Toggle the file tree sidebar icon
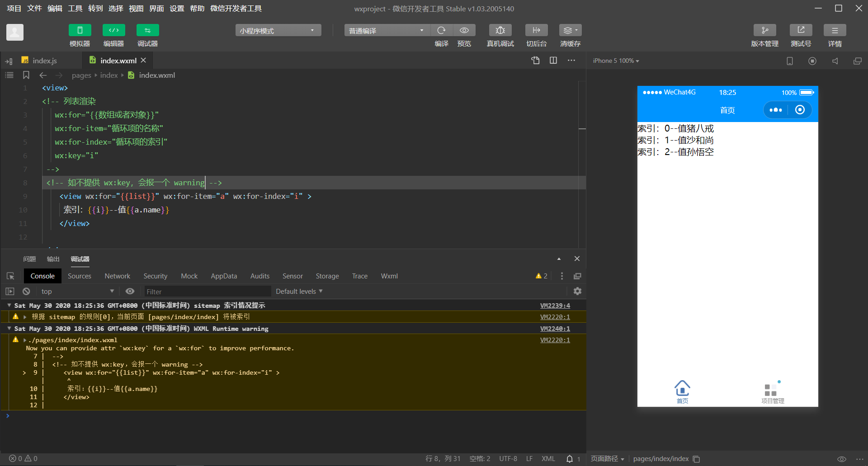This screenshot has width=868, height=466. [9, 61]
